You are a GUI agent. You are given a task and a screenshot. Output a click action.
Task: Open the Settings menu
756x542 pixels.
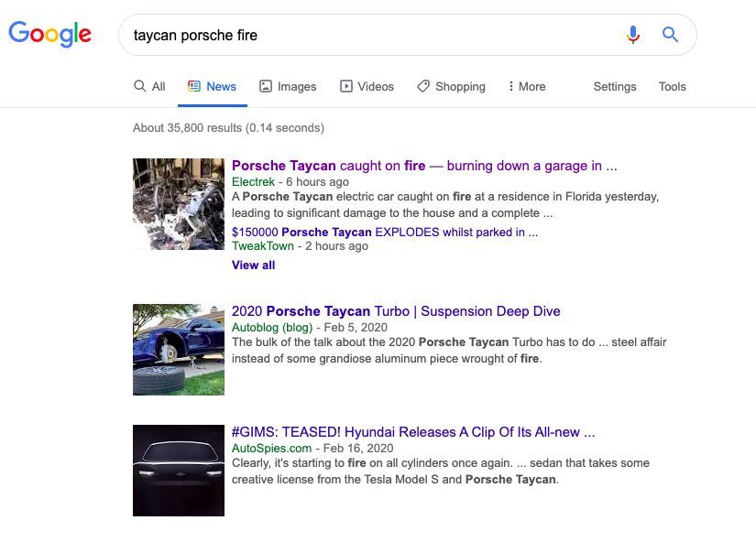[614, 86]
